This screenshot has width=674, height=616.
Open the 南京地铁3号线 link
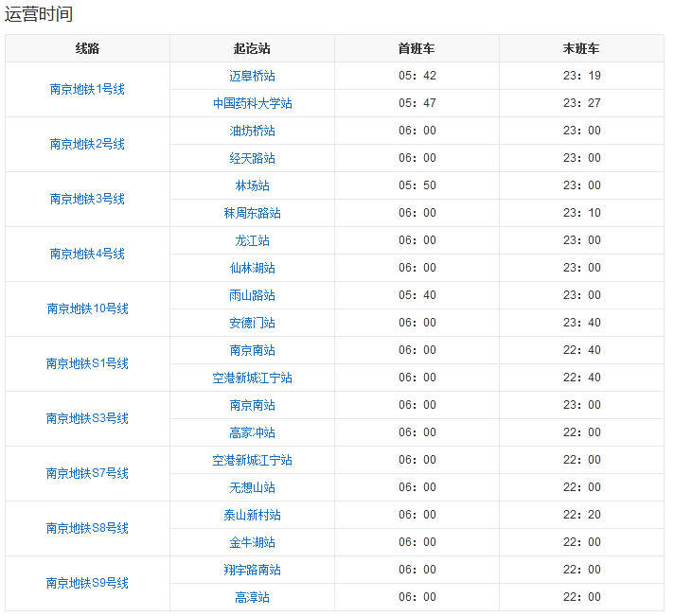(87, 200)
